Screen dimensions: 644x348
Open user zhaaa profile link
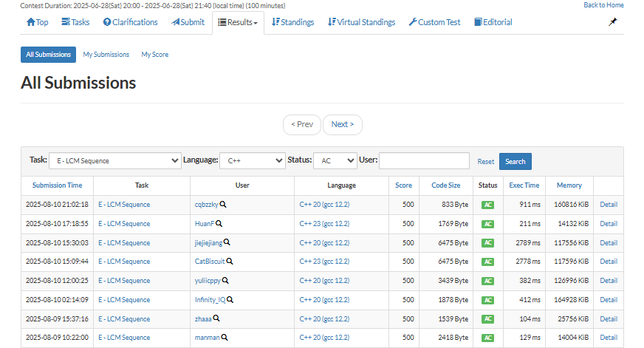point(203,319)
